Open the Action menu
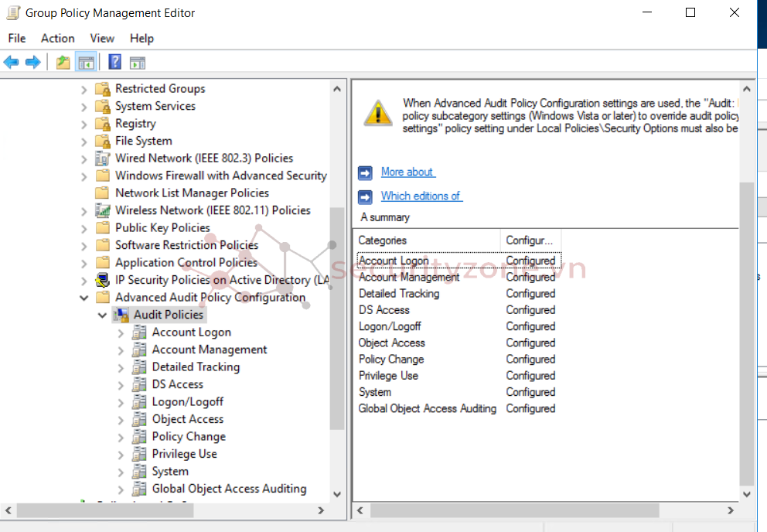The height and width of the screenshot is (532, 767). pos(57,38)
